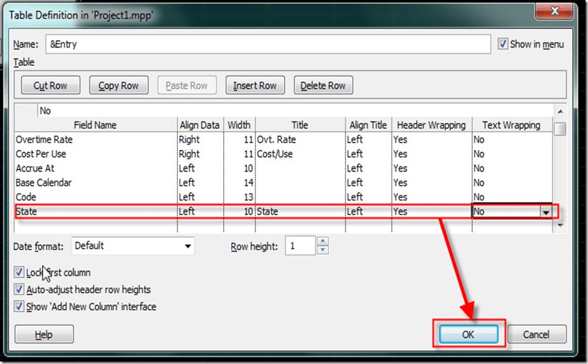Expand the Date format dropdown
Screen dimensions: 588x364
pos(188,246)
